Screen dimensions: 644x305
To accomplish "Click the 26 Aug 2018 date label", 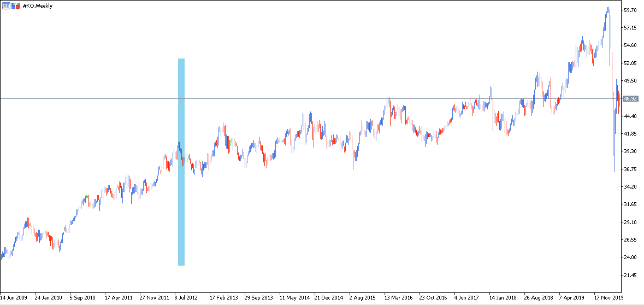I will 539,297.
